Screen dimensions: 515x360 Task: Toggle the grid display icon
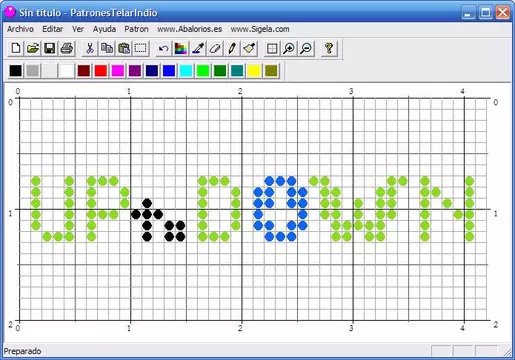(272, 49)
